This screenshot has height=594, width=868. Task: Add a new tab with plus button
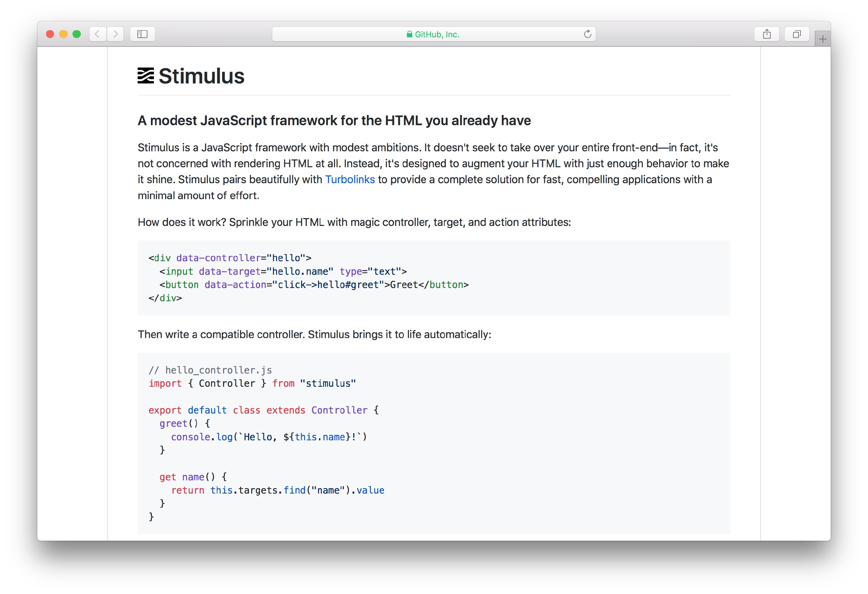(x=823, y=39)
